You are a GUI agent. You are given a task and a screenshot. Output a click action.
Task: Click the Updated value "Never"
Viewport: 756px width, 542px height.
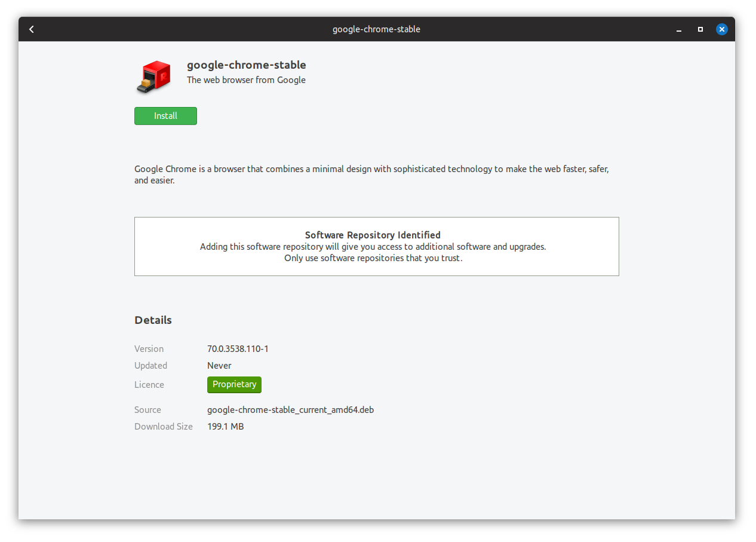click(x=219, y=366)
